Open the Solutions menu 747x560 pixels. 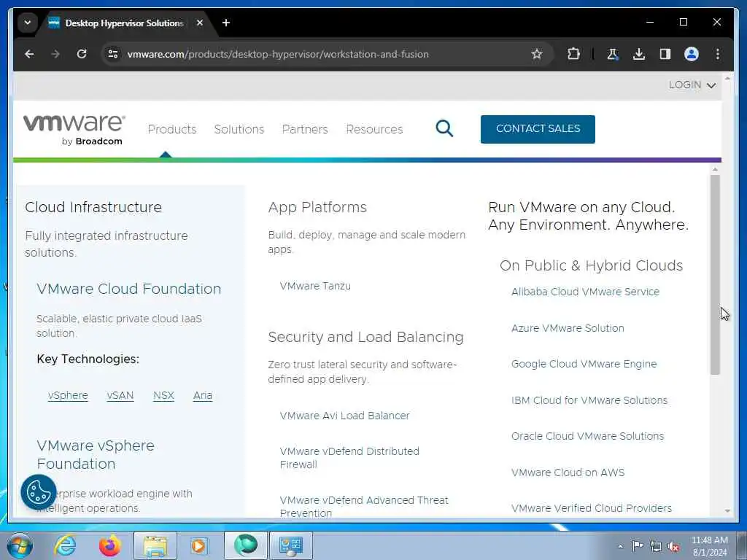[x=239, y=129]
